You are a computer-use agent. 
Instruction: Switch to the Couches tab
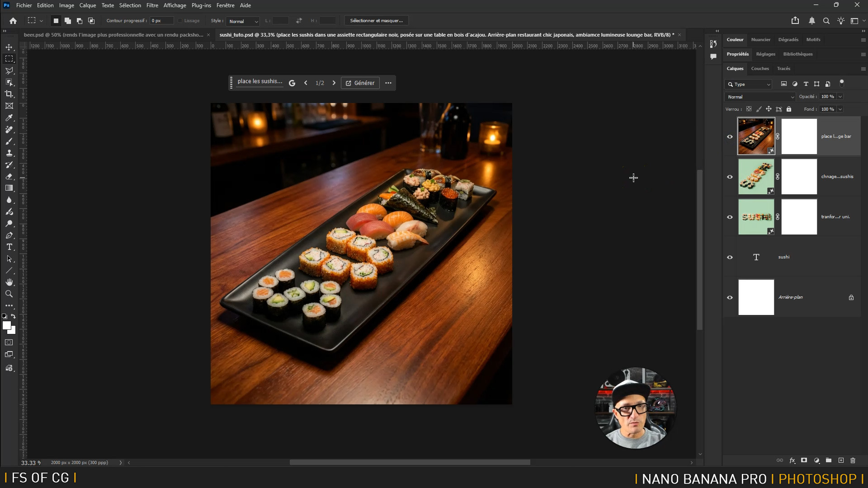[x=759, y=69]
